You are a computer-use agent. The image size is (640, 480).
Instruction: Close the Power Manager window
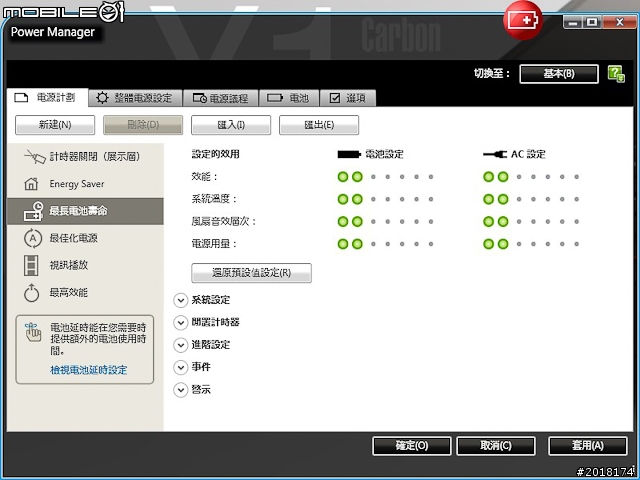pyautogui.click(x=619, y=22)
